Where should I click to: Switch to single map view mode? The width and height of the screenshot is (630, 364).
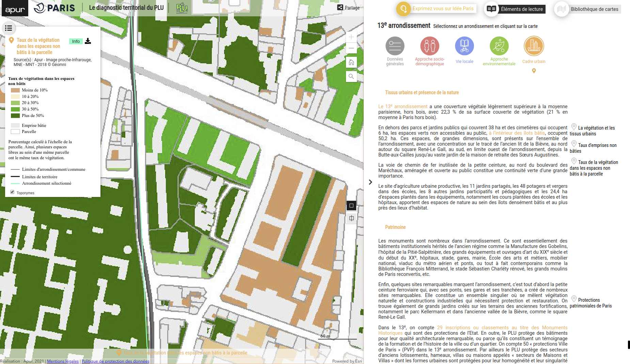(x=351, y=205)
